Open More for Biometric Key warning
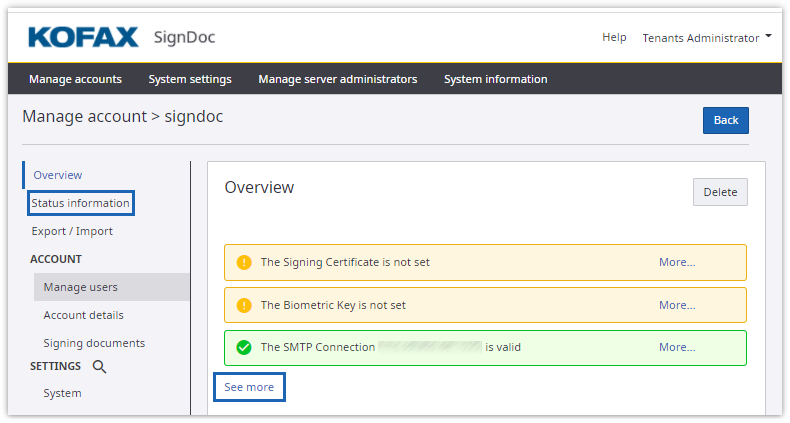The height and width of the screenshot is (423, 790). [x=676, y=305]
